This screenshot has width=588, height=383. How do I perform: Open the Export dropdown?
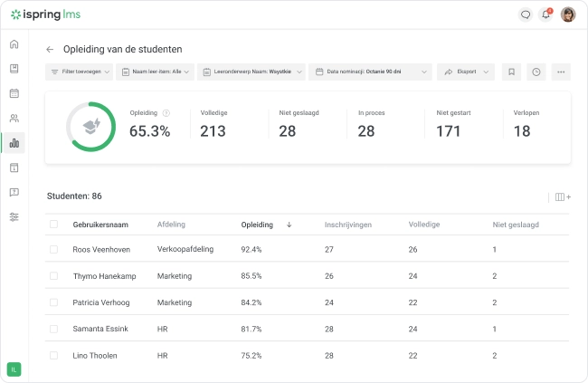[x=466, y=72]
